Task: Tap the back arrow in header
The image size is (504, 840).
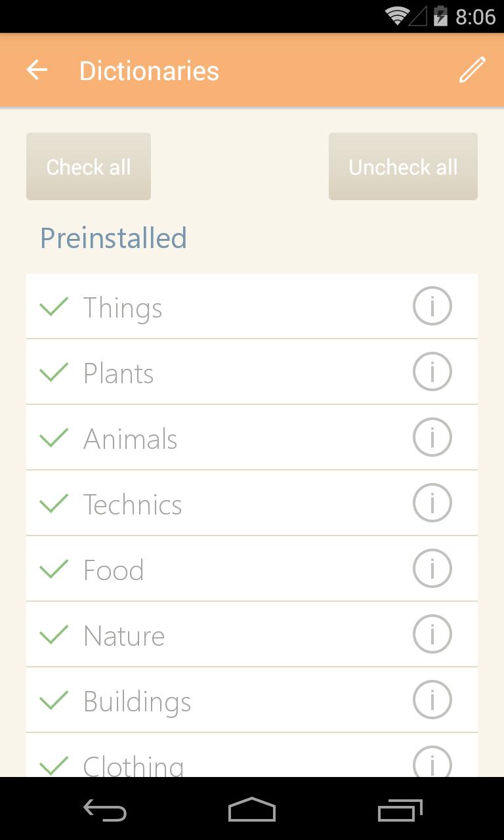Action: pos(37,70)
